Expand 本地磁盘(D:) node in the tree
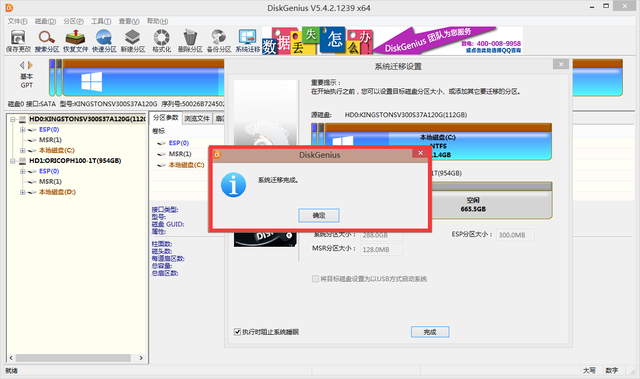This screenshot has height=379, width=640. (x=22, y=192)
